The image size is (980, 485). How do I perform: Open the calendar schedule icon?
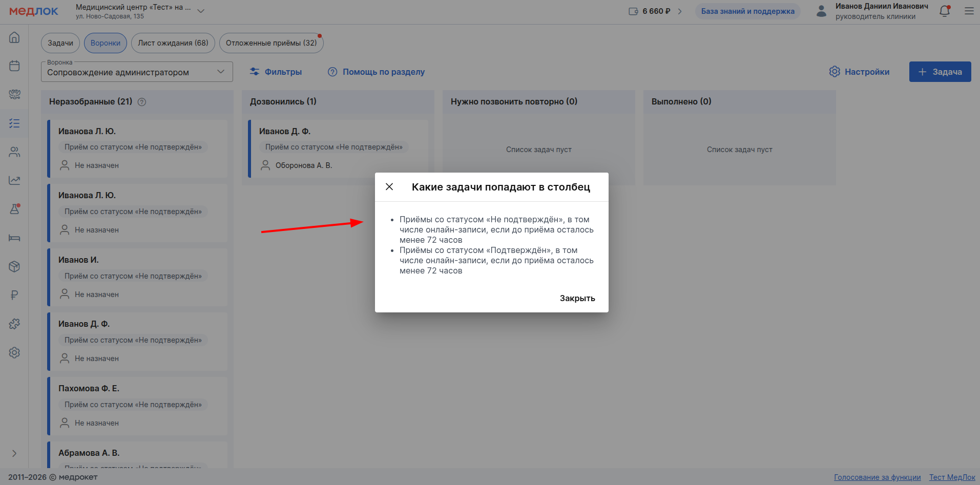(14, 66)
